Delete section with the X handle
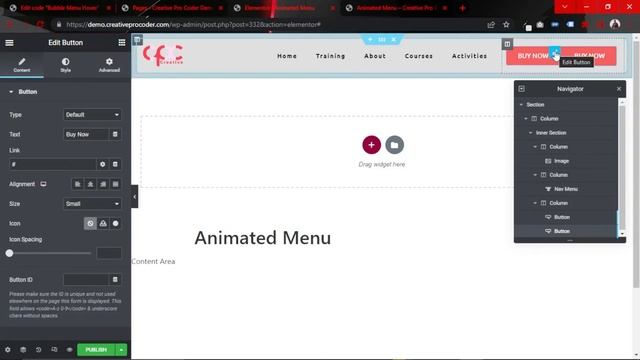This screenshot has height=360, width=640. click(393, 40)
